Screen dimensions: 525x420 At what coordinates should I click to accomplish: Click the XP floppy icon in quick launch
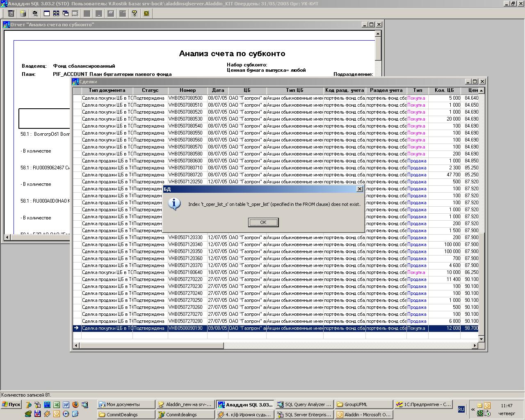pos(37,414)
